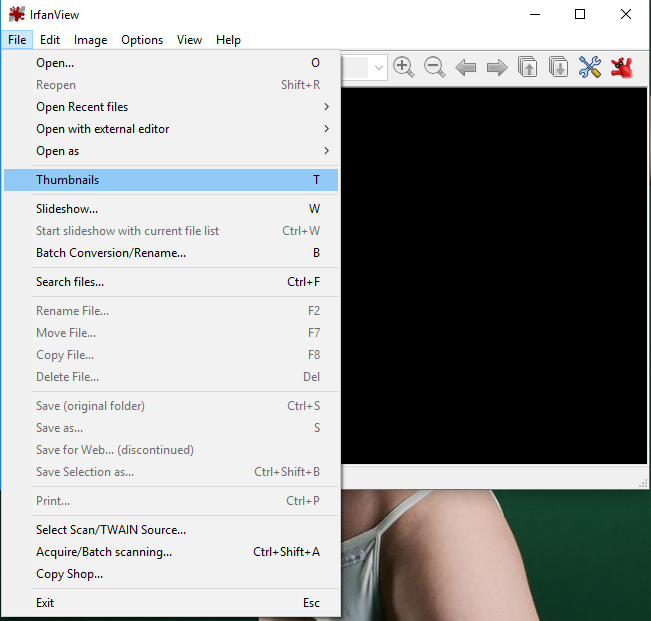Open the Options menu
This screenshot has height=621, width=651.
pyautogui.click(x=142, y=40)
